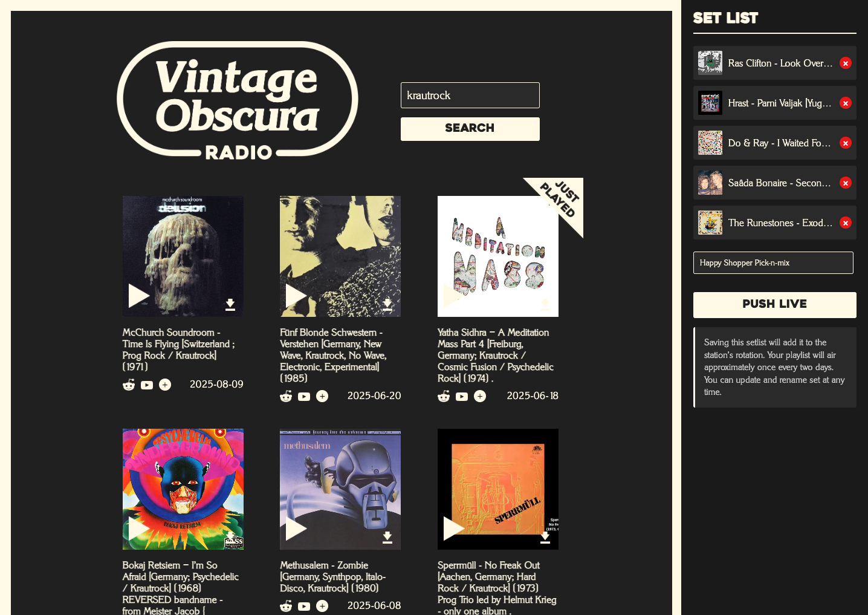Click the SEARCH button

470,129
